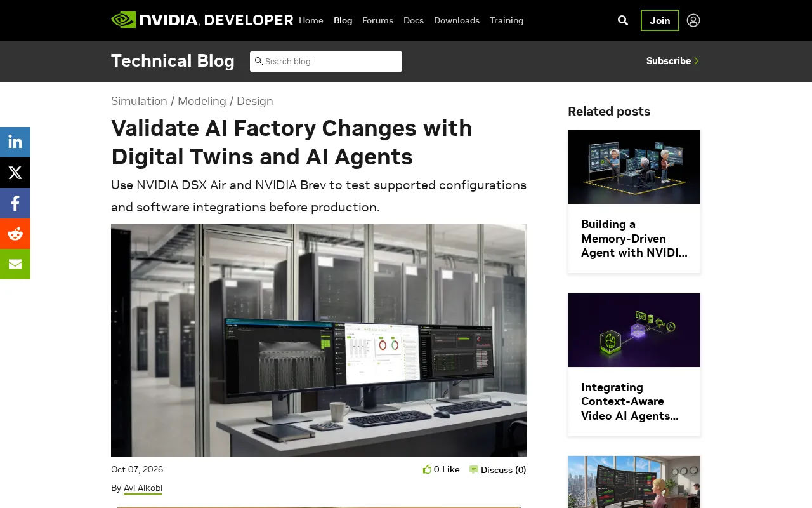Share article on Facebook

click(15, 203)
